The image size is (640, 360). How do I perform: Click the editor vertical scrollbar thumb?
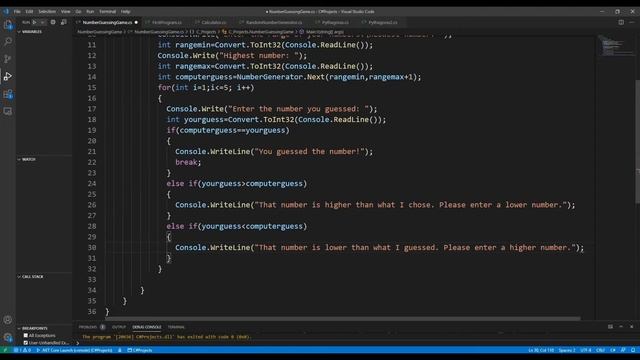pyautogui.click(x=638, y=141)
